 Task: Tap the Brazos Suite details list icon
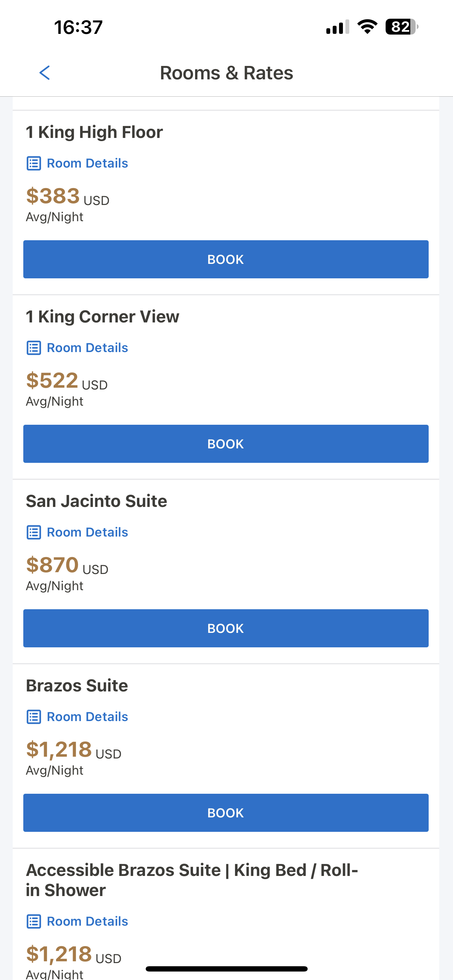tap(34, 717)
